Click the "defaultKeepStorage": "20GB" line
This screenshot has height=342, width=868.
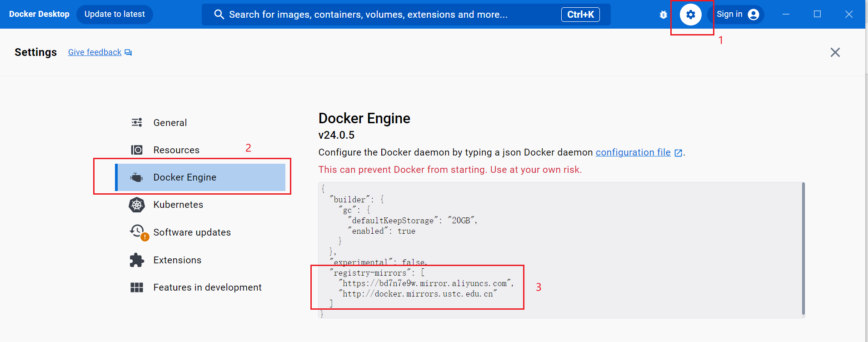[x=412, y=221]
